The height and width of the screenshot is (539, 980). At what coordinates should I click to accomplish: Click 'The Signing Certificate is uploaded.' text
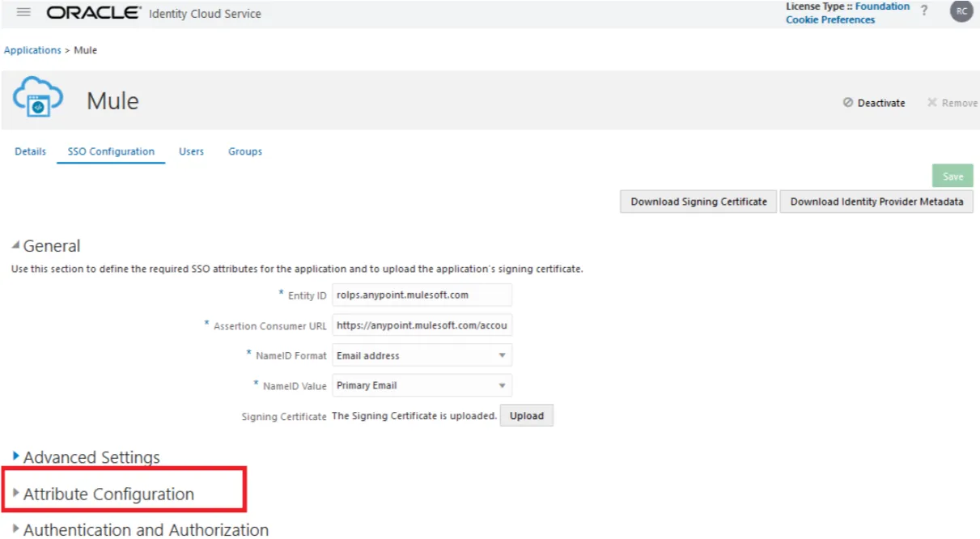pos(414,416)
